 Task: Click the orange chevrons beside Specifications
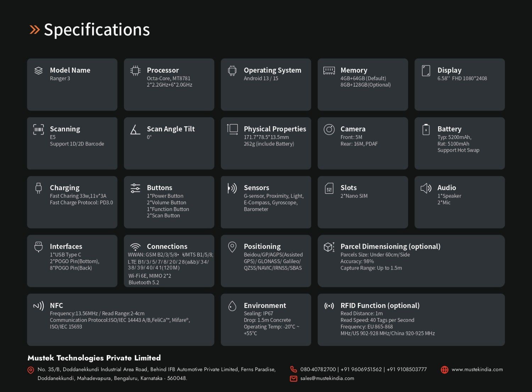pyautogui.click(x=34, y=29)
